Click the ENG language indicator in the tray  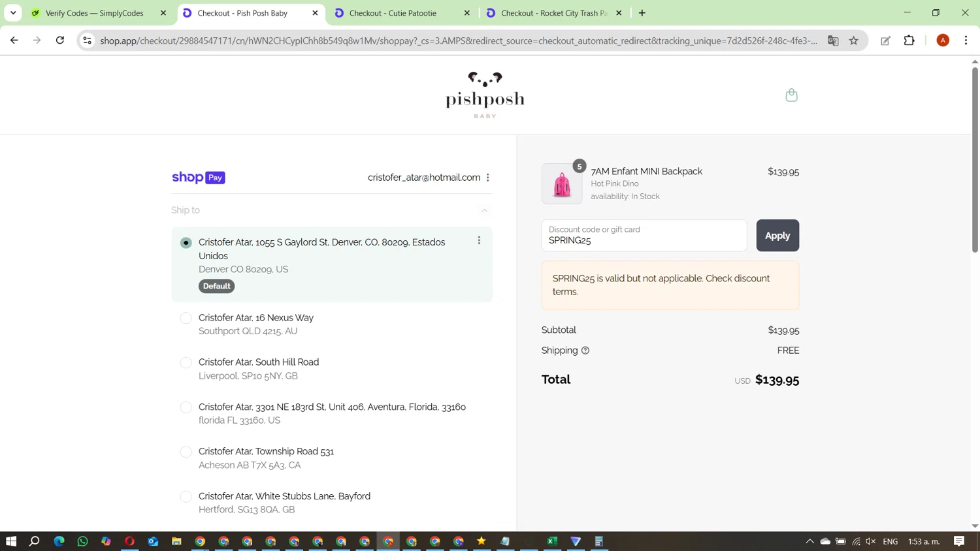click(890, 541)
